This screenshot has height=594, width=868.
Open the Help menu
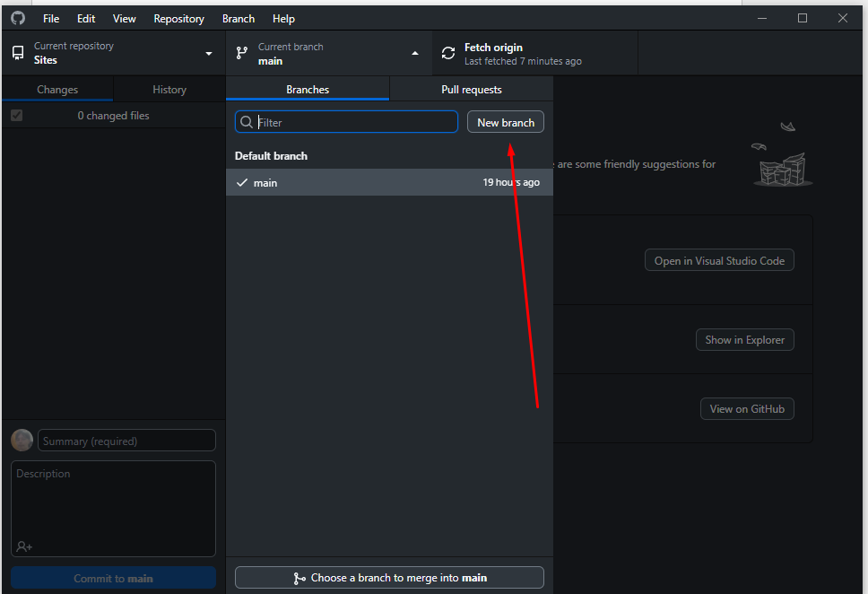pyautogui.click(x=283, y=18)
